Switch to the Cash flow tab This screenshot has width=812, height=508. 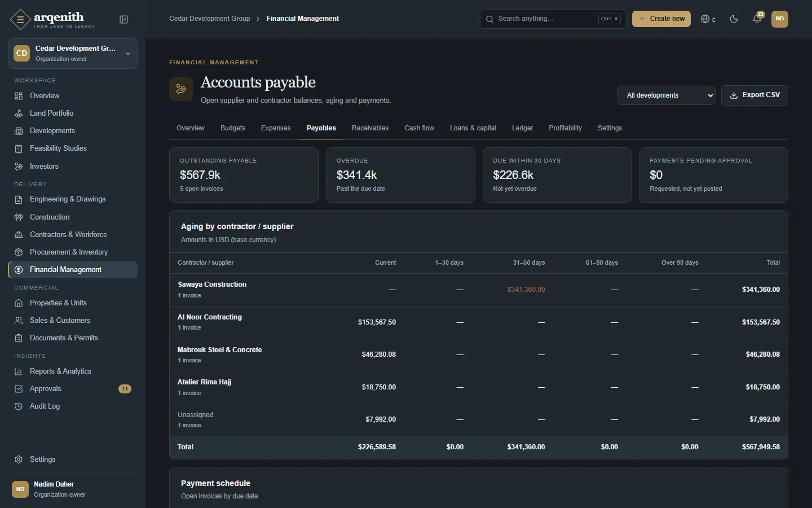pos(419,128)
